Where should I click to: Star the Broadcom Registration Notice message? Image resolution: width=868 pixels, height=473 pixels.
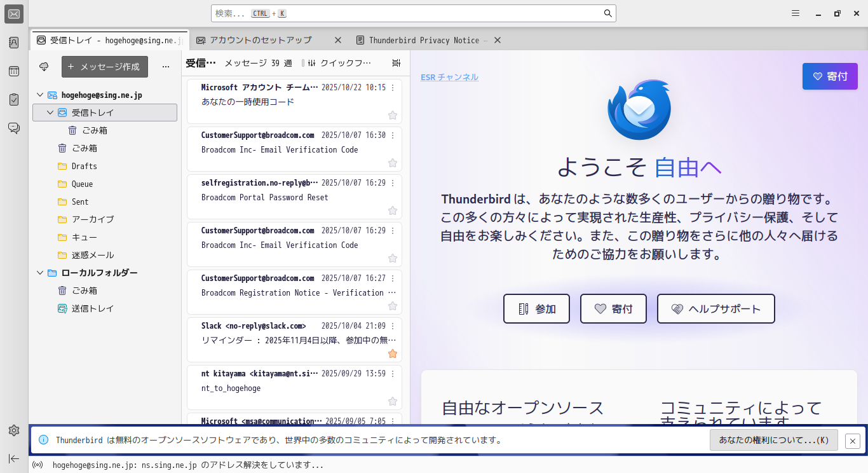tap(393, 306)
